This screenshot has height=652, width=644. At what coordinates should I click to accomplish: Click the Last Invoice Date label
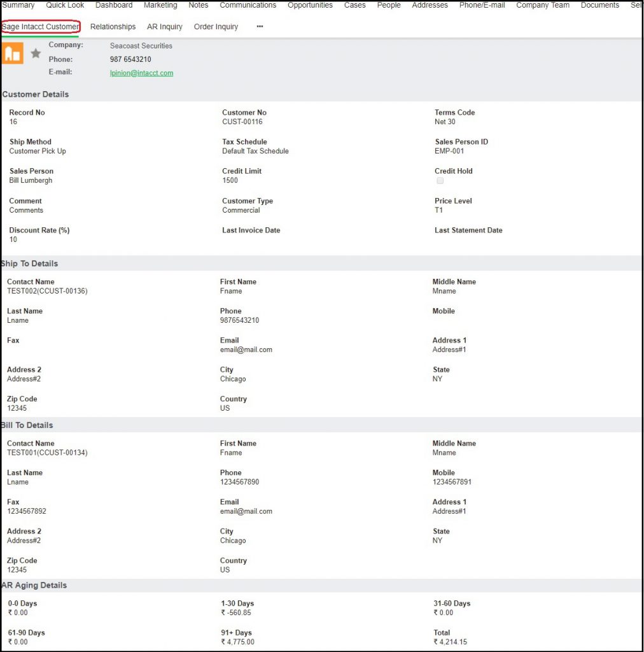coord(251,230)
